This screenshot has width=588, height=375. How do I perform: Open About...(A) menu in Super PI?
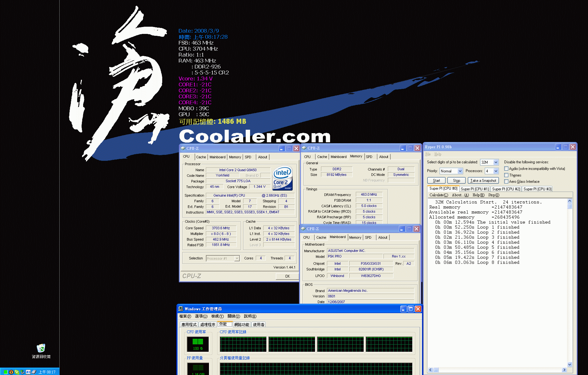(460, 195)
